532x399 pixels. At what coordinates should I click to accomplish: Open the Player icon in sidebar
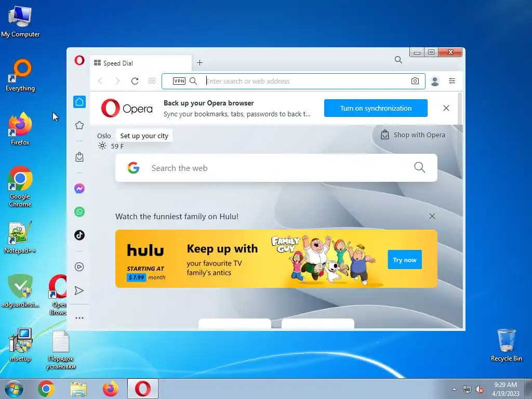[79, 267]
